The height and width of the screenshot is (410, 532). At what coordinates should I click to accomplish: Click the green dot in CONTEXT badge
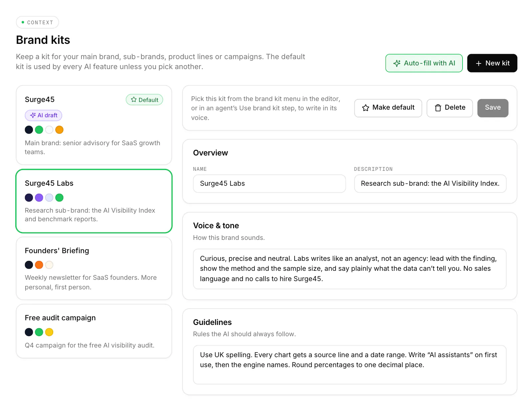[23, 22]
